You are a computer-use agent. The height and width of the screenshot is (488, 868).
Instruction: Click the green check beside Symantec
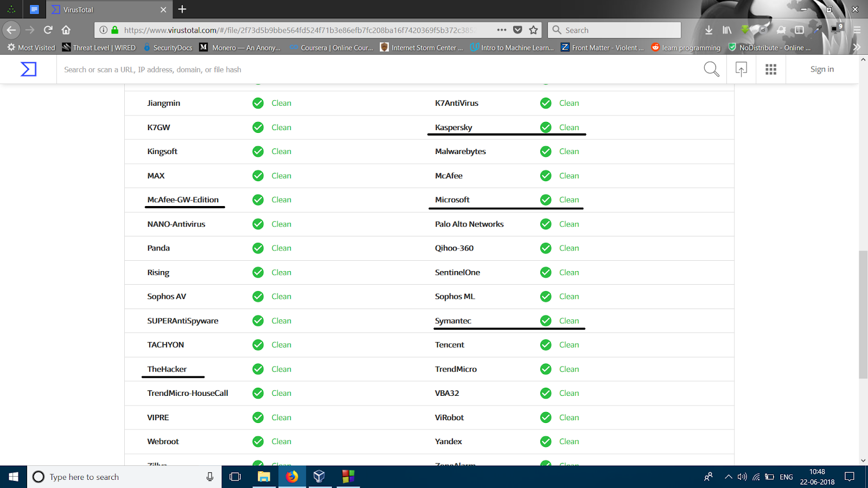546,320
